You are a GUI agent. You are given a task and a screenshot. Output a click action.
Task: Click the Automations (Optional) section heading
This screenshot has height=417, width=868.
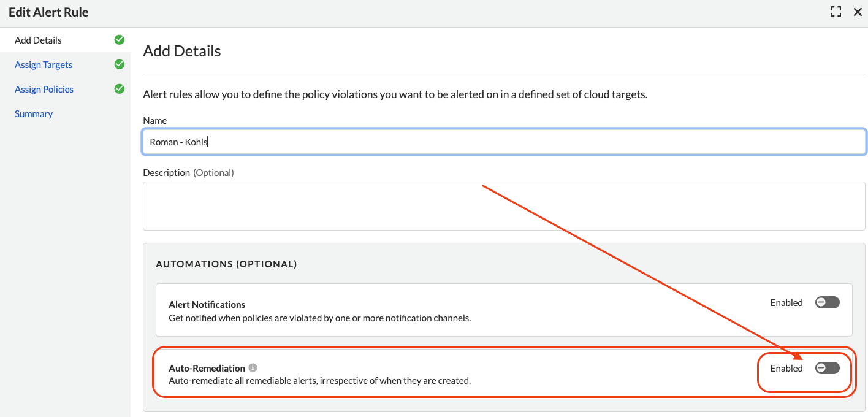[x=226, y=264]
